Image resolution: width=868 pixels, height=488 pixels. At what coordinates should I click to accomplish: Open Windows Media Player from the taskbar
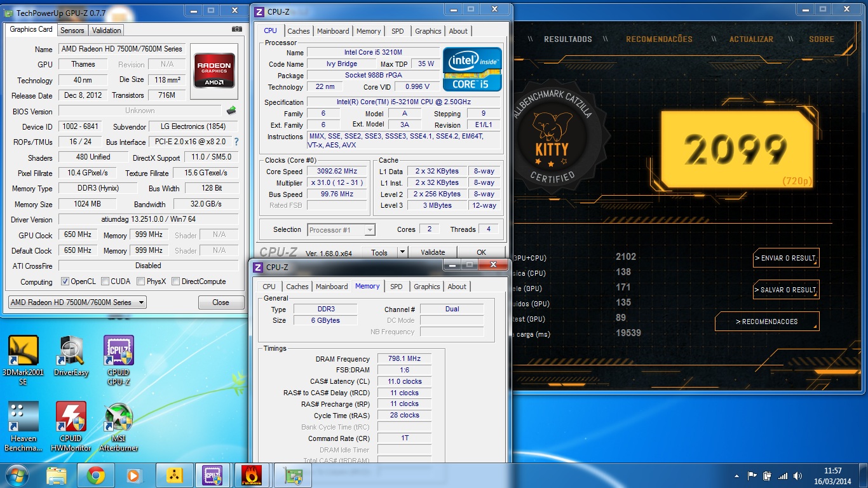(x=133, y=475)
